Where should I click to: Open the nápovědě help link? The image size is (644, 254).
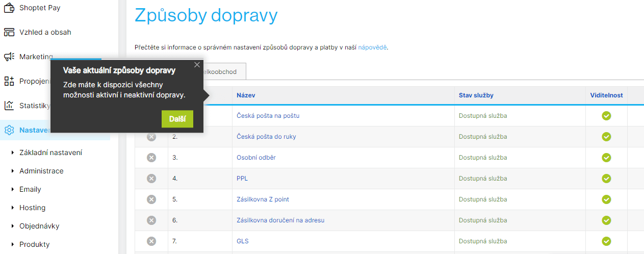373,47
